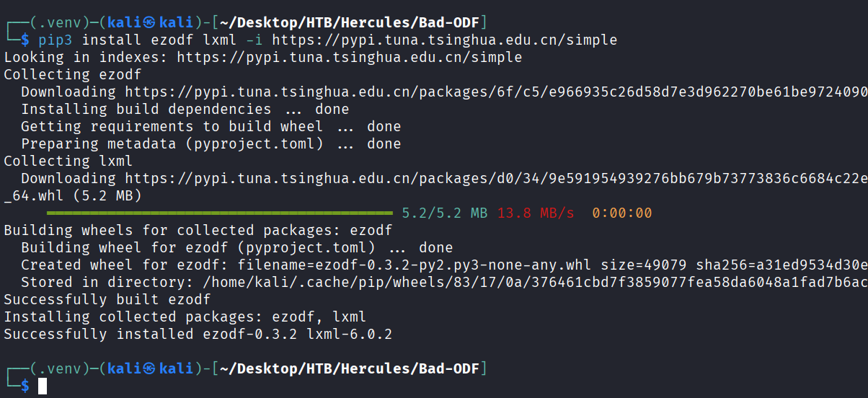Click the pypi URL on the Looking in indexes line
Image resolution: width=868 pixels, height=398 pixels.
click(x=349, y=57)
